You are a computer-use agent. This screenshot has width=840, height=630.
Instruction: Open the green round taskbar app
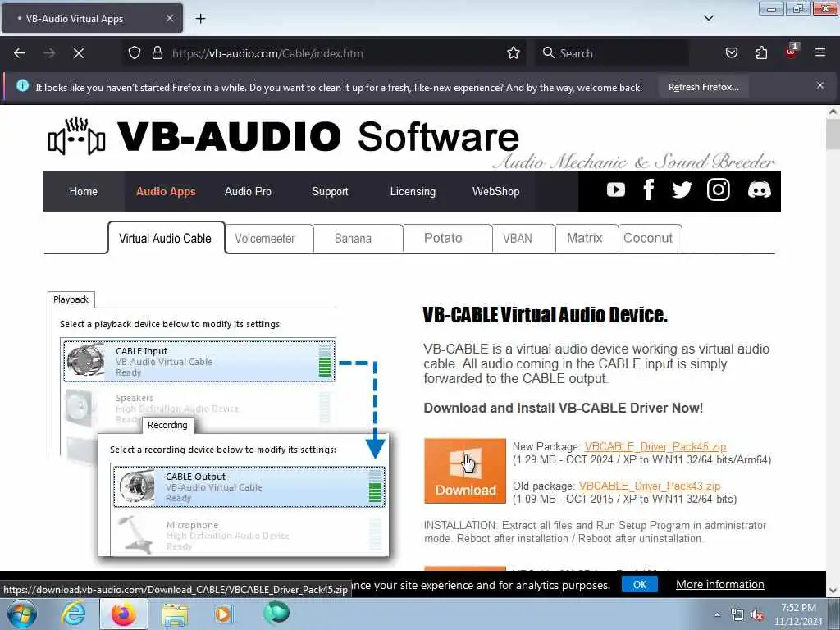point(276,613)
